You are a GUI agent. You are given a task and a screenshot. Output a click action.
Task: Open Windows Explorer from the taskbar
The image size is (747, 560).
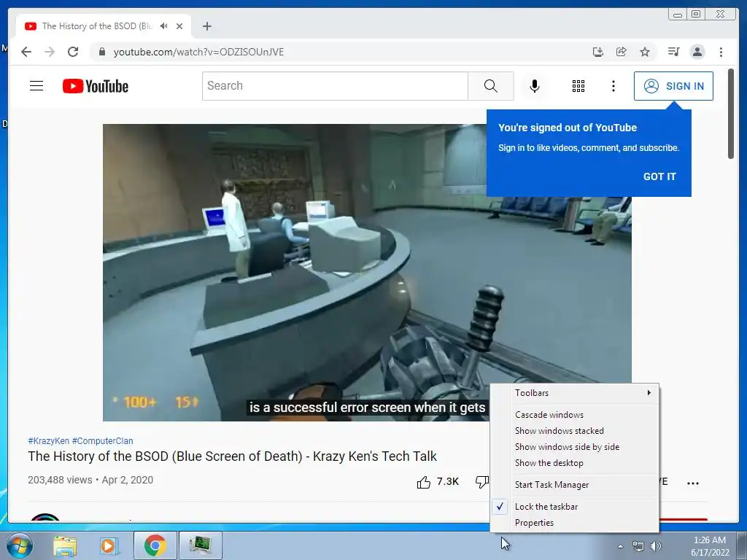pos(65,545)
